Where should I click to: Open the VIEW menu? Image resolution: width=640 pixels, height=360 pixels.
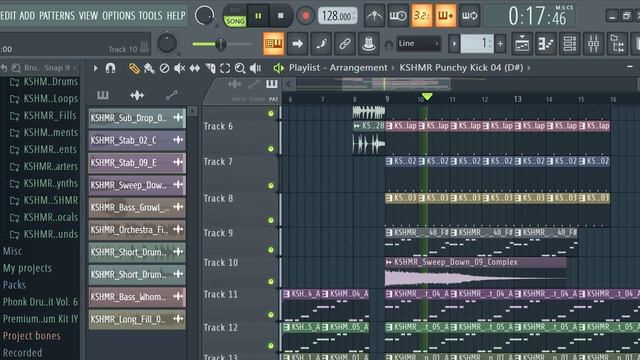[88, 16]
